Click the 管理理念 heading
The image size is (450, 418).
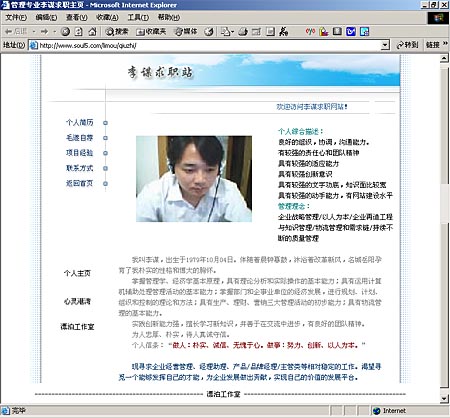(x=294, y=206)
